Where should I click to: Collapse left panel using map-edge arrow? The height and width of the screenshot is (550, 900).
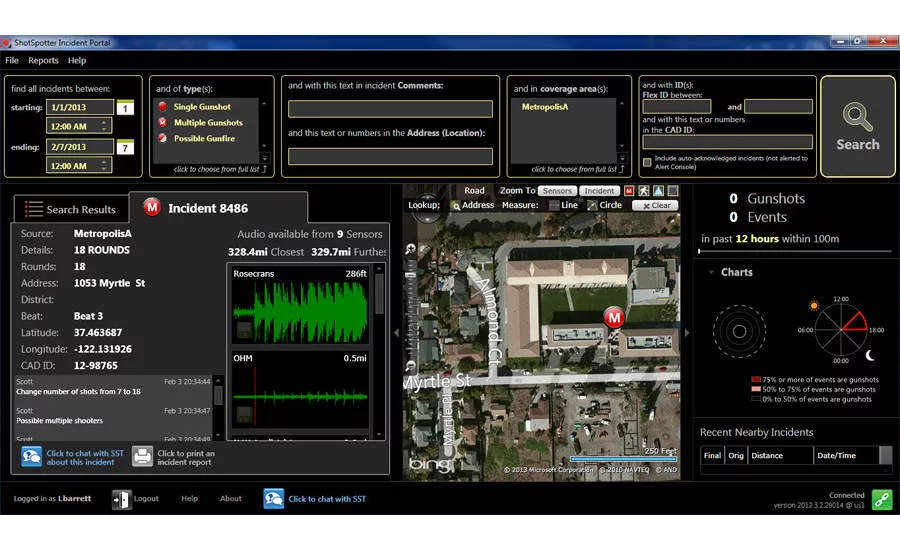[x=396, y=332]
